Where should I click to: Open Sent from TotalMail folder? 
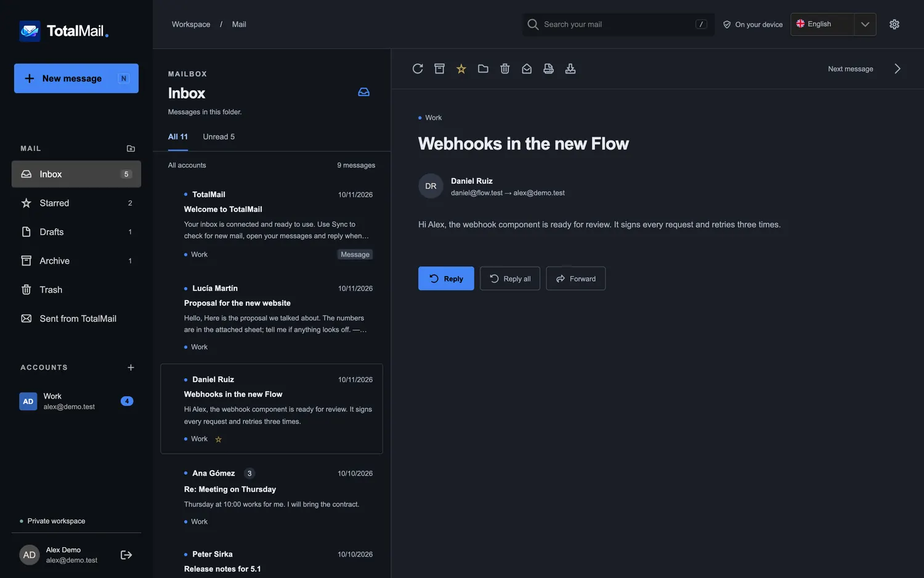[x=76, y=319]
